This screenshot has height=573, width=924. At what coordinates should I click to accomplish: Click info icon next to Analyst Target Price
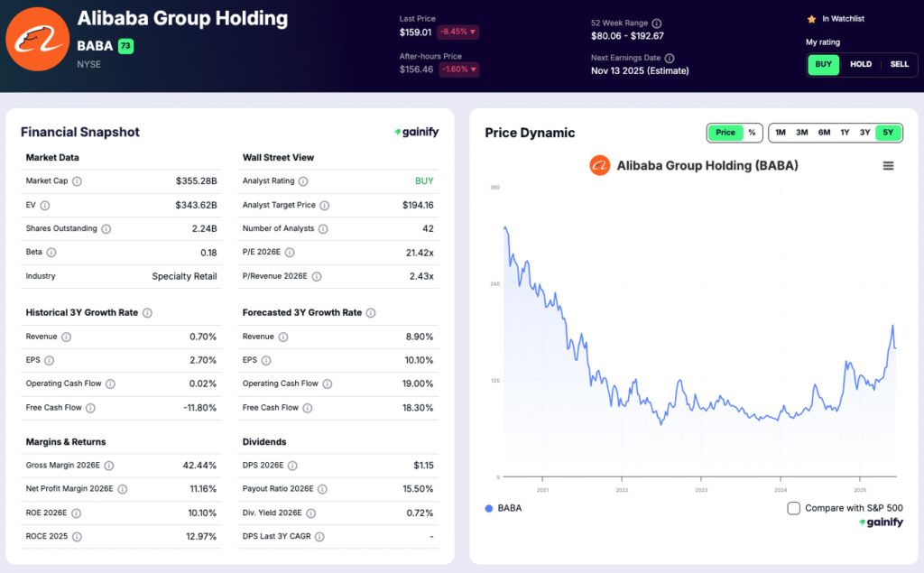coord(324,206)
